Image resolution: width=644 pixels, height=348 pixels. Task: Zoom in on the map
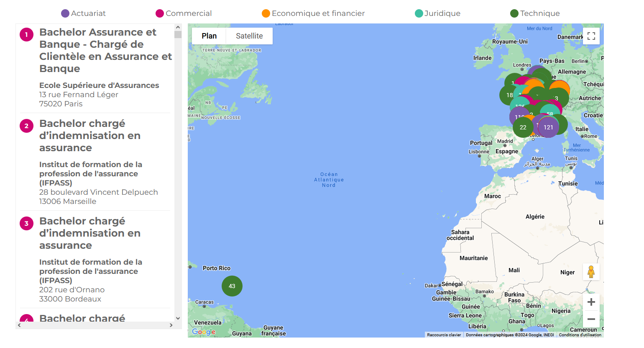pos(591,302)
